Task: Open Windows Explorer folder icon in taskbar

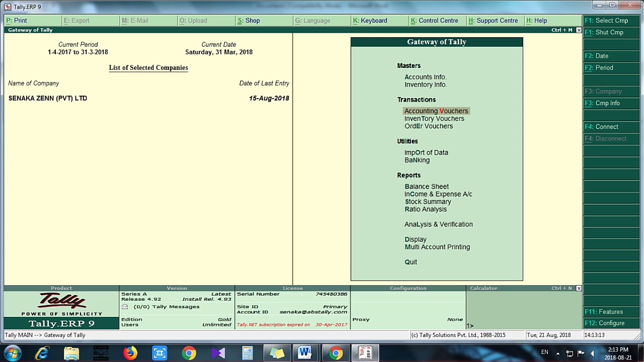Action: click(71, 353)
